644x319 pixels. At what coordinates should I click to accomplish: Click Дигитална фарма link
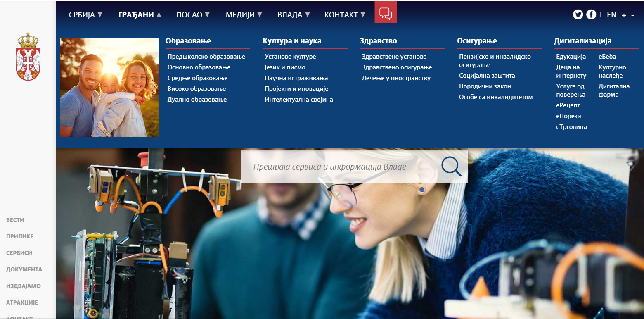coord(614,90)
